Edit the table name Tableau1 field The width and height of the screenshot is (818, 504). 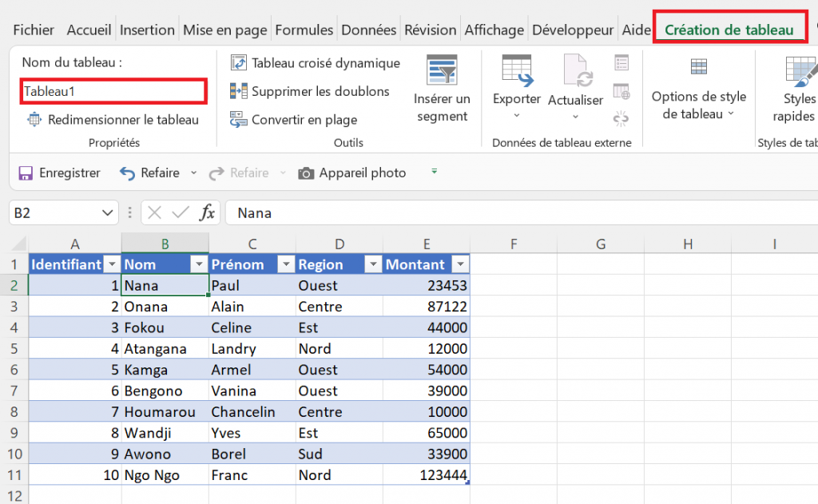point(113,90)
